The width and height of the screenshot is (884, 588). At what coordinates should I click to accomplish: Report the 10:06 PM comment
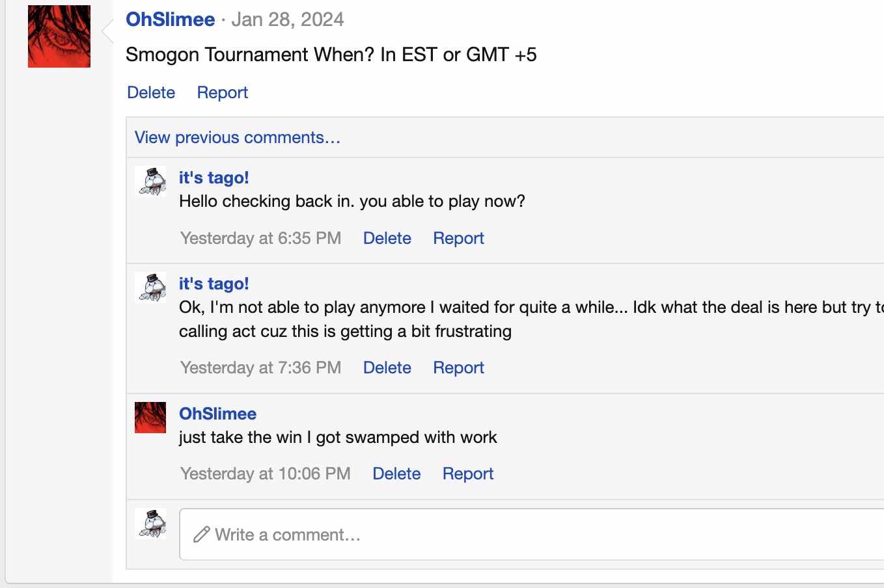[x=467, y=474]
